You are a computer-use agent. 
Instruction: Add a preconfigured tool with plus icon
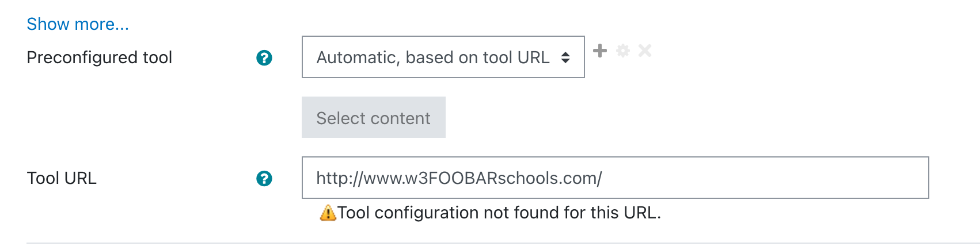pyautogui.click(x=600, y=51)
